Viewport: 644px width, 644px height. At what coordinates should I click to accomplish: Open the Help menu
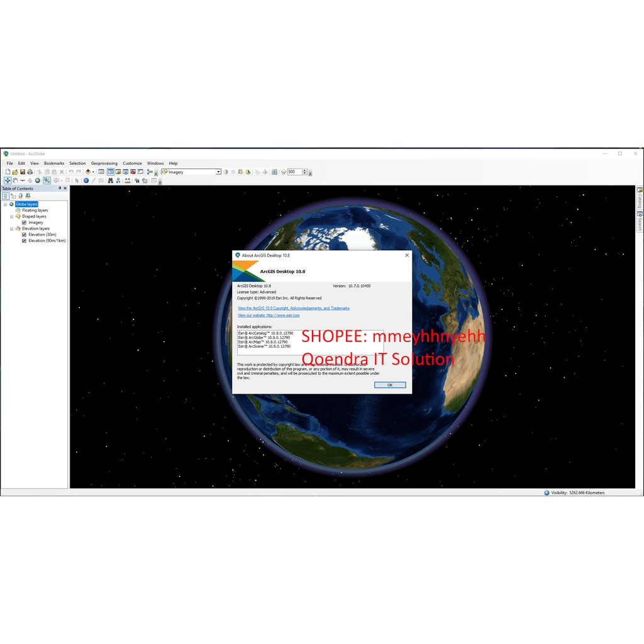[174, 163]
